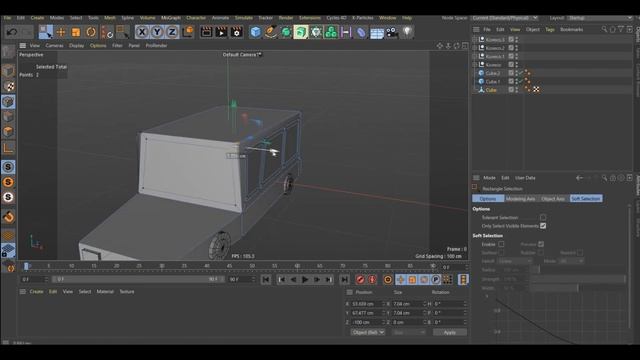
Task: Click the Spline Pen tool icon
Action: (x=271, y=32)
